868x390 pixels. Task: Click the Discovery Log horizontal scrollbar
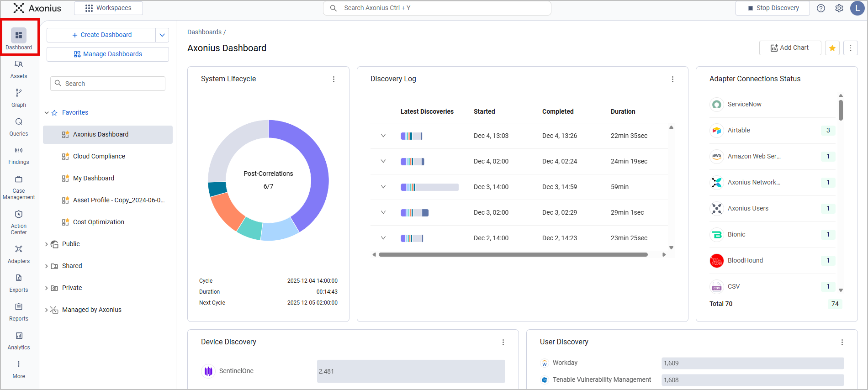[x=513, y=255]
